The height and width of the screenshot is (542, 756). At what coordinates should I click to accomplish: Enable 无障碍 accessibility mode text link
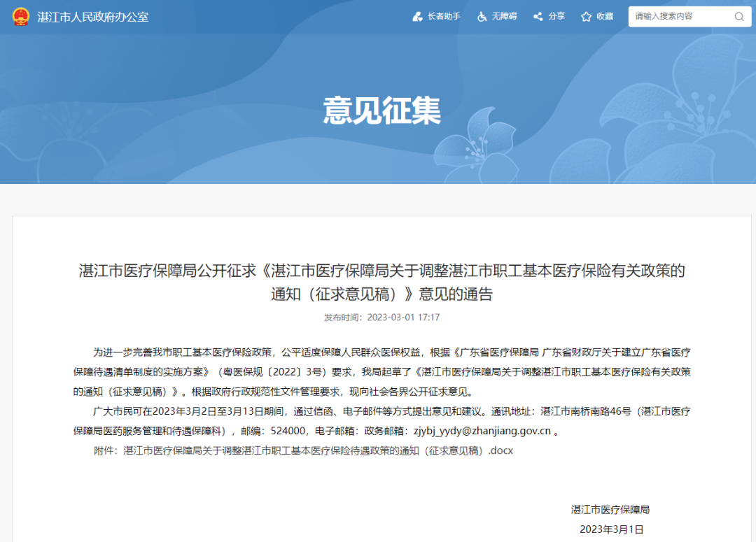pos(504,16)
